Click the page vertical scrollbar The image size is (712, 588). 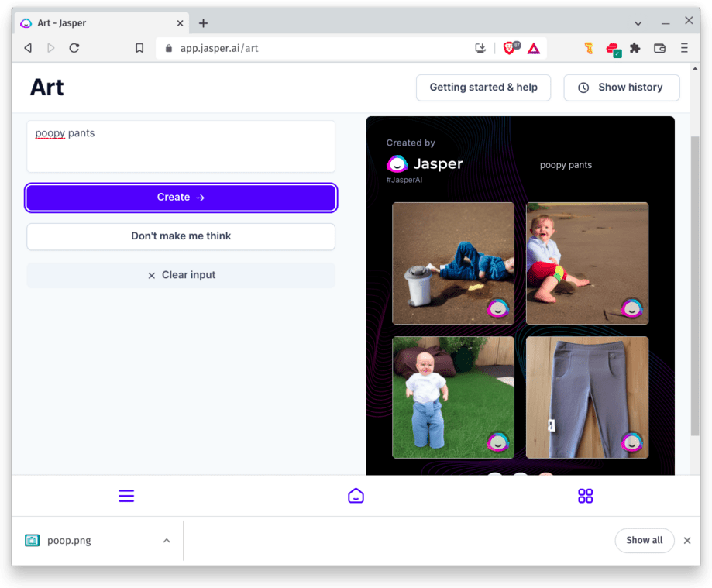[695, 286]
